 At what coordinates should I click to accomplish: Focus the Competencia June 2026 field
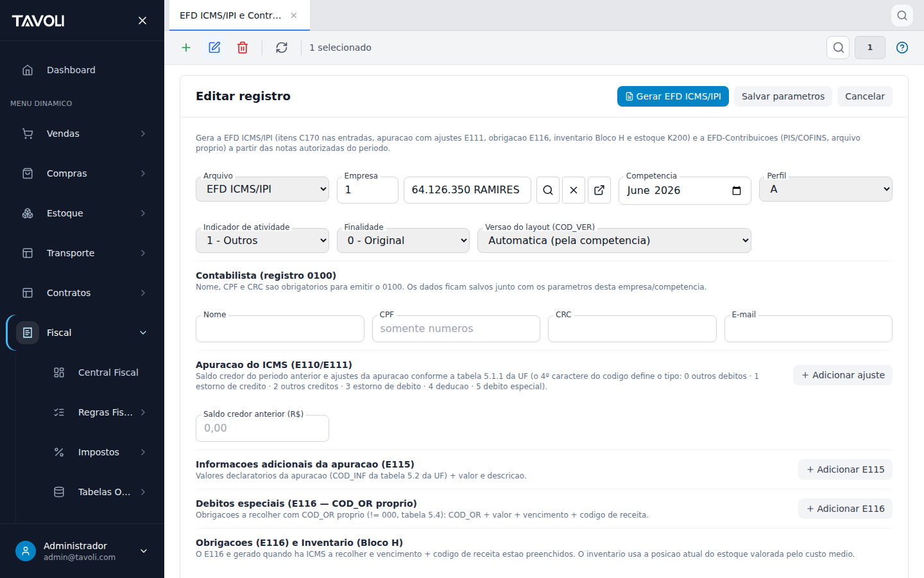(685, 191)
